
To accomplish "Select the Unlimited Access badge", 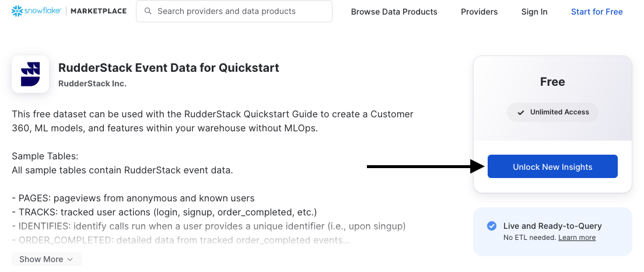I will tap(552, 112).
